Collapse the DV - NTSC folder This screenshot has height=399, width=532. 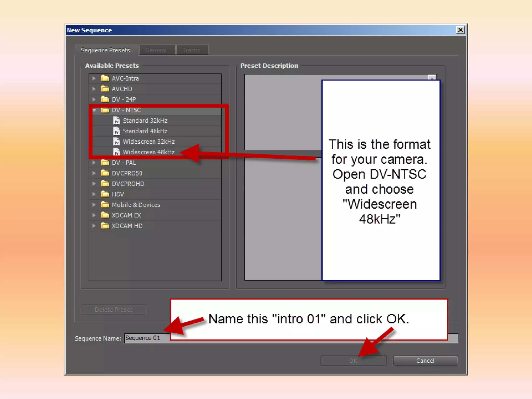pos(94,110)
